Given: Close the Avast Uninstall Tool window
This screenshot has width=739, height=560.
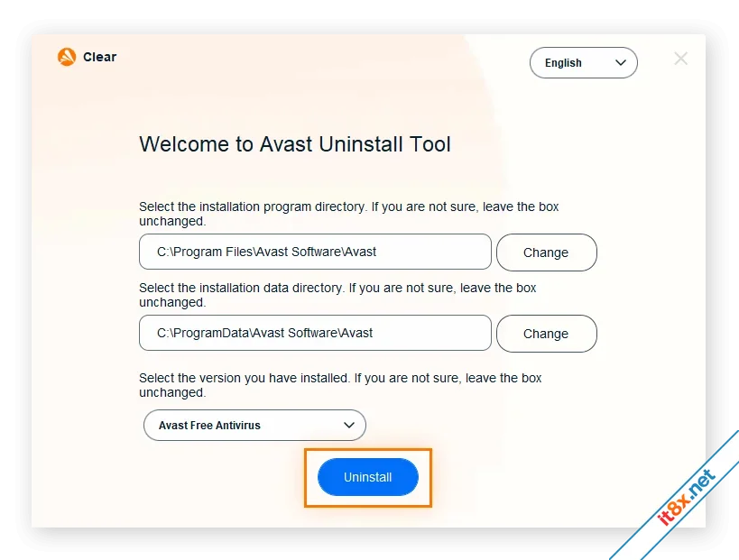Looking at the screenshot, I should pos(680,59).
